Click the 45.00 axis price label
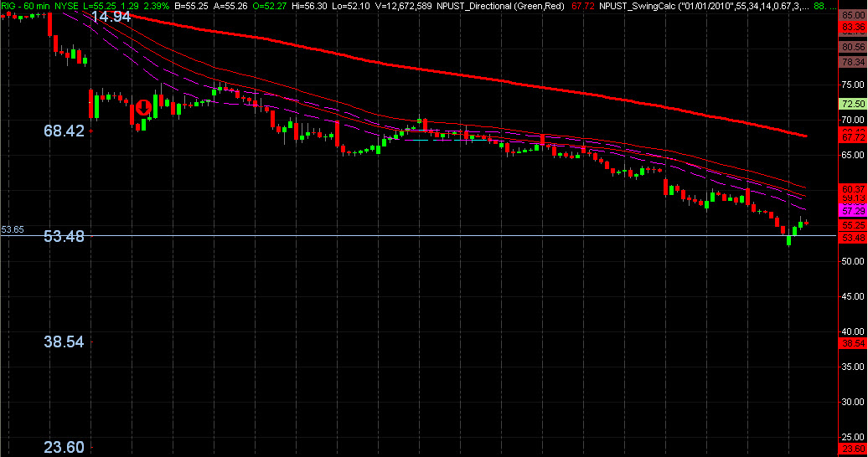Viewport: 868px width, 457px height. tap(853, 296)
